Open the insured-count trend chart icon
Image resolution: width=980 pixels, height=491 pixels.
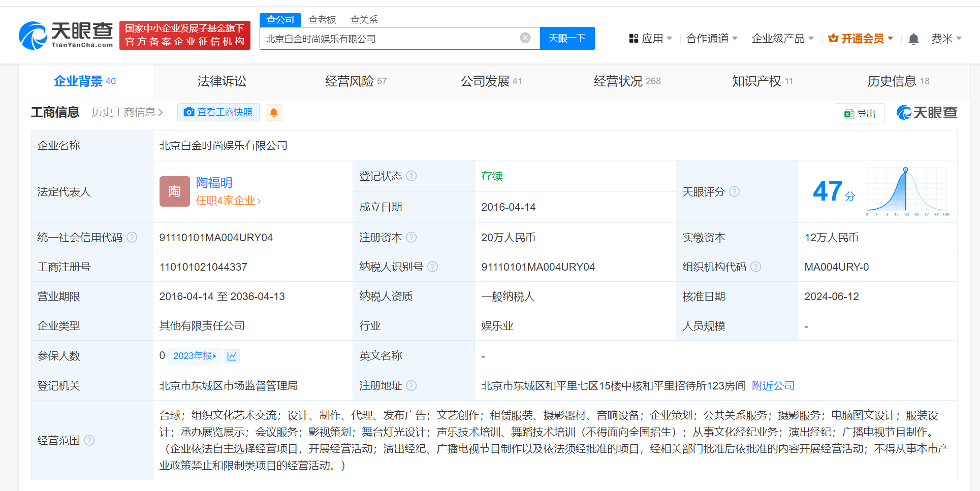[232, 356]
